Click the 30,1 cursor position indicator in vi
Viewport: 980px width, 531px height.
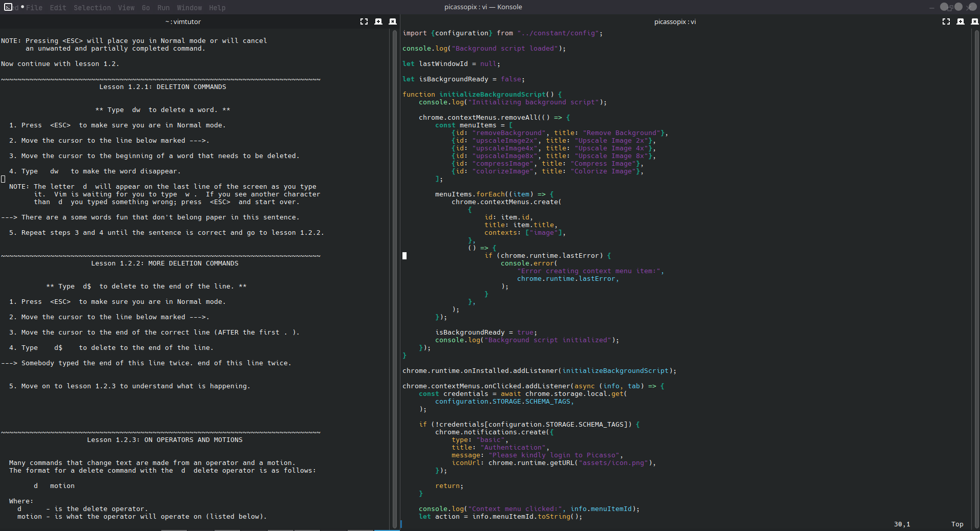pyautogui.click(x=901, y=524)
